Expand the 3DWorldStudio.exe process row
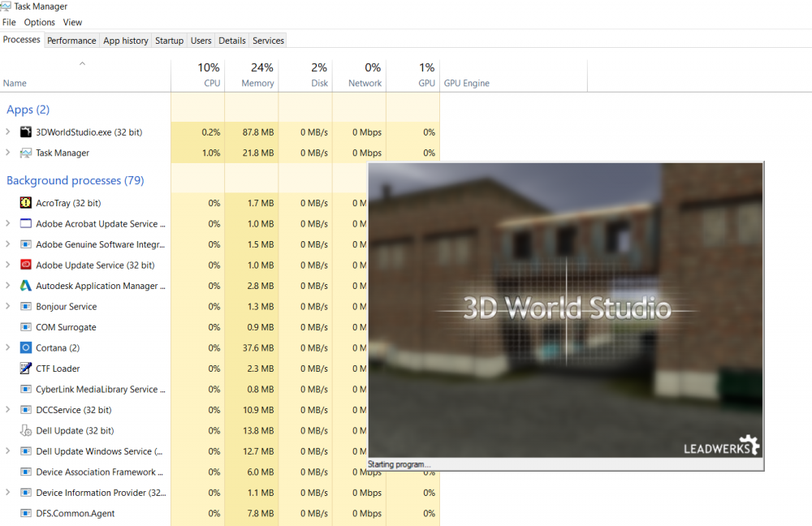This screenshot has height=526, width=812. click(x=8, y=132)
